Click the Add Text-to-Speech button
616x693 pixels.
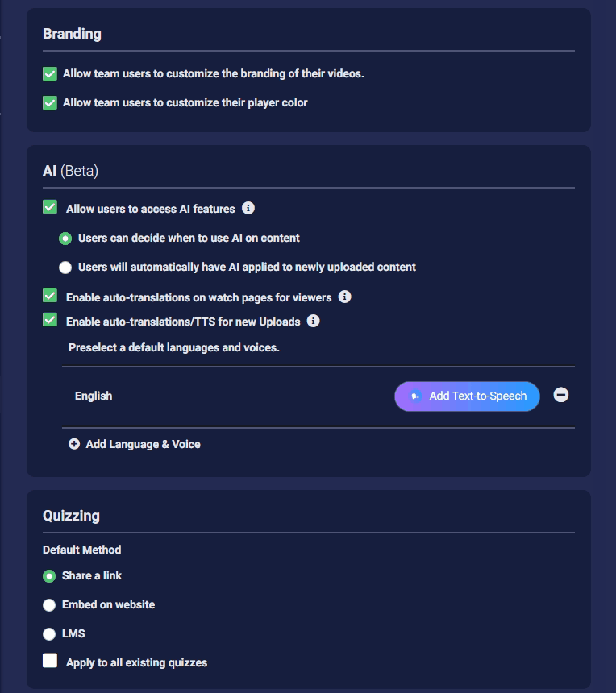pos(467,396)
